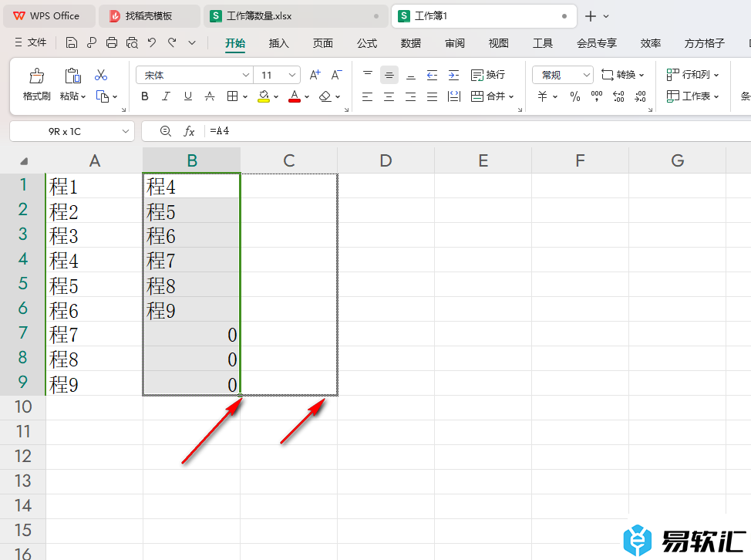Viewport: 751px width, 560px height.
Task: Open Convert (转换) dropdown
Action: click(x=623, y=75)
